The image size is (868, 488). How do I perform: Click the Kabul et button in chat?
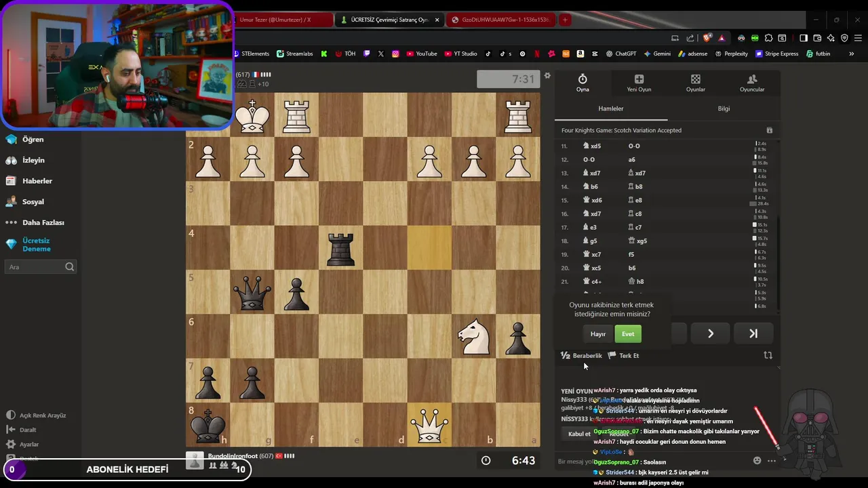(579, 434)
